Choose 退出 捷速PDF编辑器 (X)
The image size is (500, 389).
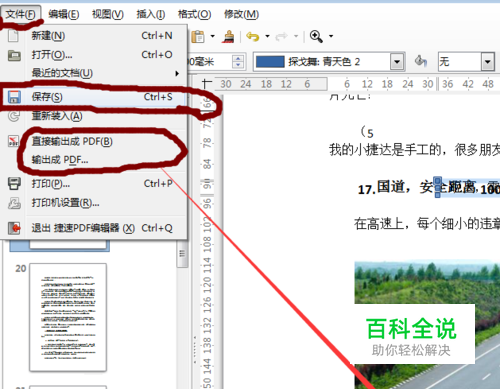tap(93, 228)
